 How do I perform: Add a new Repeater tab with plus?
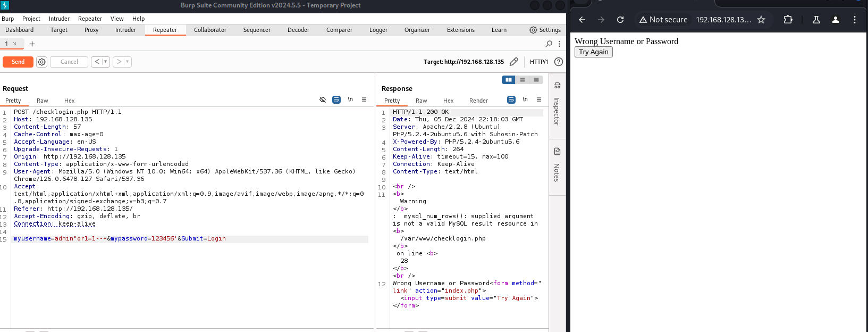coord(32,44)
